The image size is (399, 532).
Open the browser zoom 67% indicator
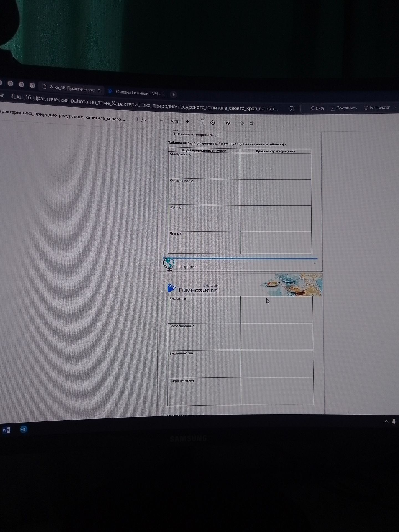pyautogui.click(x=317, y=108)
